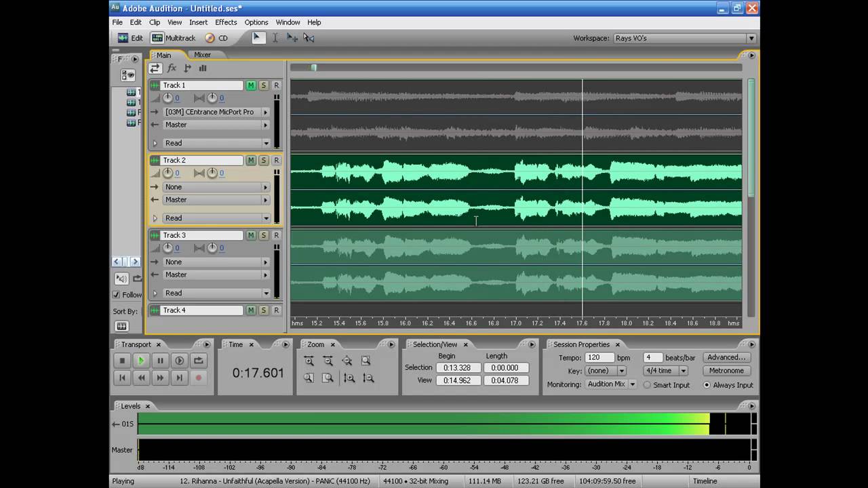868x488 pixels.
Task: Switch to CD view
Action: 216,39
